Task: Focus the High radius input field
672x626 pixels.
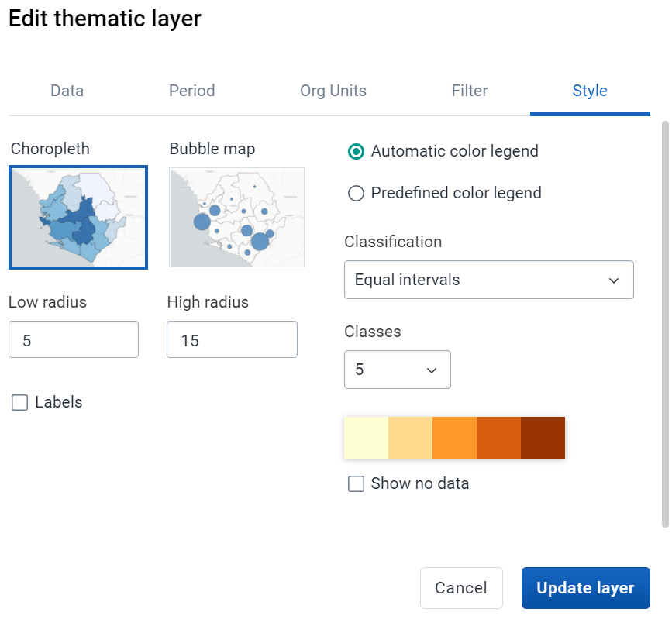Action: pyautogui.click(x=233, y=339)
